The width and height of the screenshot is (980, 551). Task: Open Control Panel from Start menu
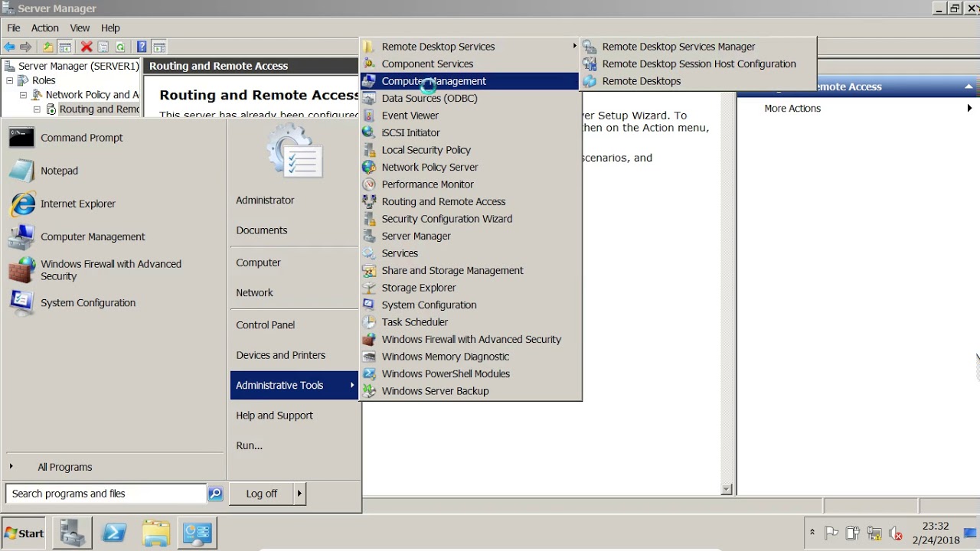pos(294,325)
